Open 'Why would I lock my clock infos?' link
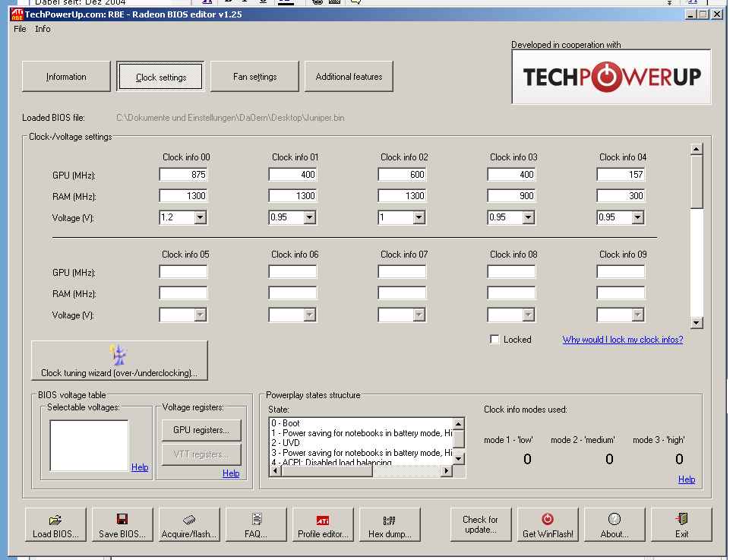The width and height of the screenshot is (733, 560). pos(623,340)
